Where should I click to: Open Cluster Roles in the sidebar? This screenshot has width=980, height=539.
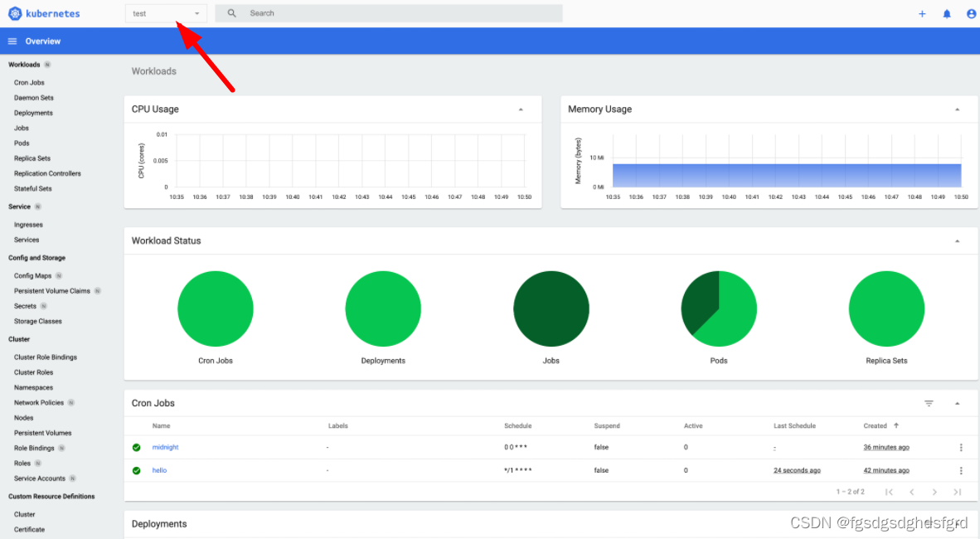point(34,372)
